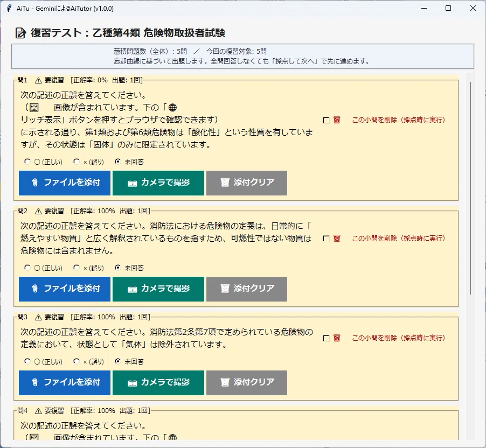Tick the 問1 delete-question checkbox
Viewport: 486px width, 448px height.
tap(326, 120)
